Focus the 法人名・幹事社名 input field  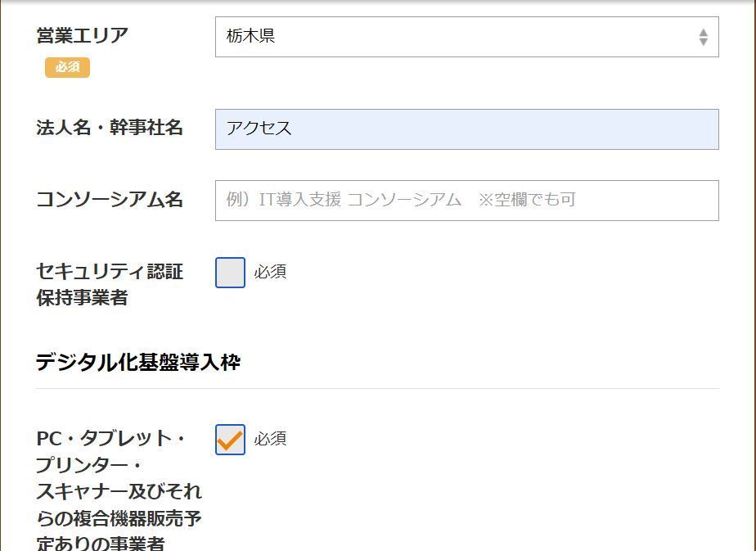click(466, 129)
